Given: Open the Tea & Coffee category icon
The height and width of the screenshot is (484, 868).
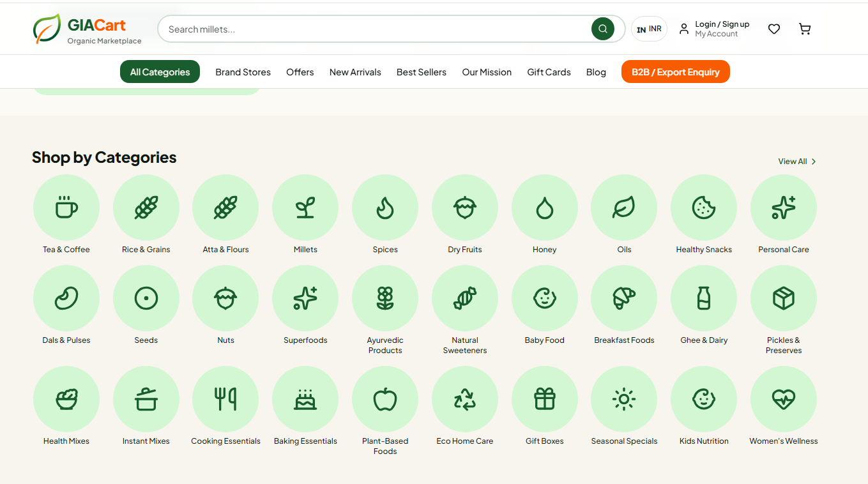Looking at the screenshot, I should pyautogui.click(x=66, y=208).
